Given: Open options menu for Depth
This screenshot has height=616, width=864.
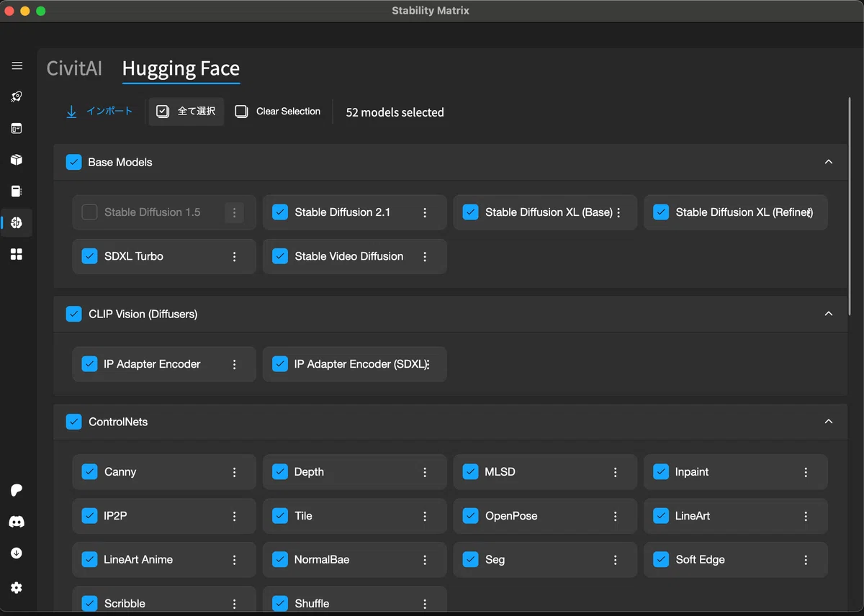Looking at the screenshot, I should coord(425,472).
